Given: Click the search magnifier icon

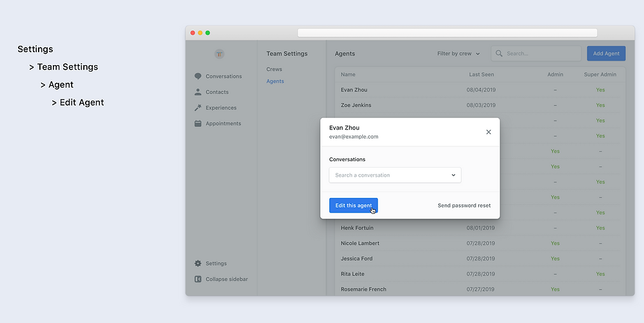Looking at the screenshot, I should [499, 54].
